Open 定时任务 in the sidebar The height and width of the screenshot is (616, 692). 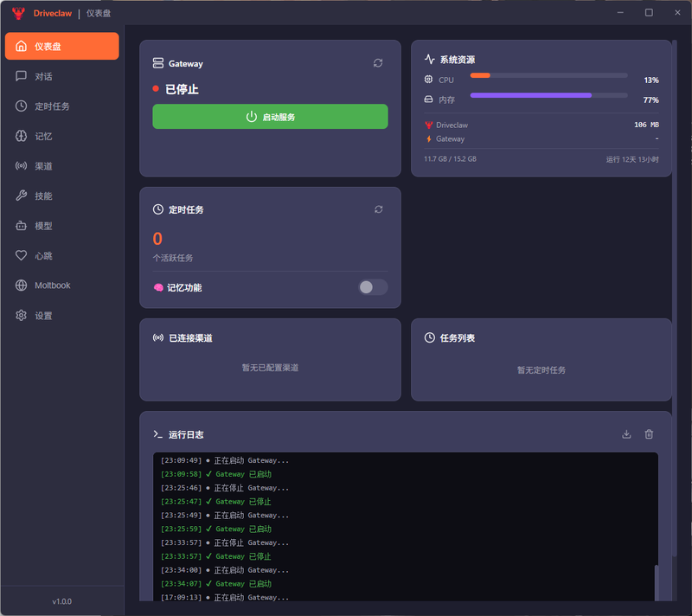coord(61,106)
